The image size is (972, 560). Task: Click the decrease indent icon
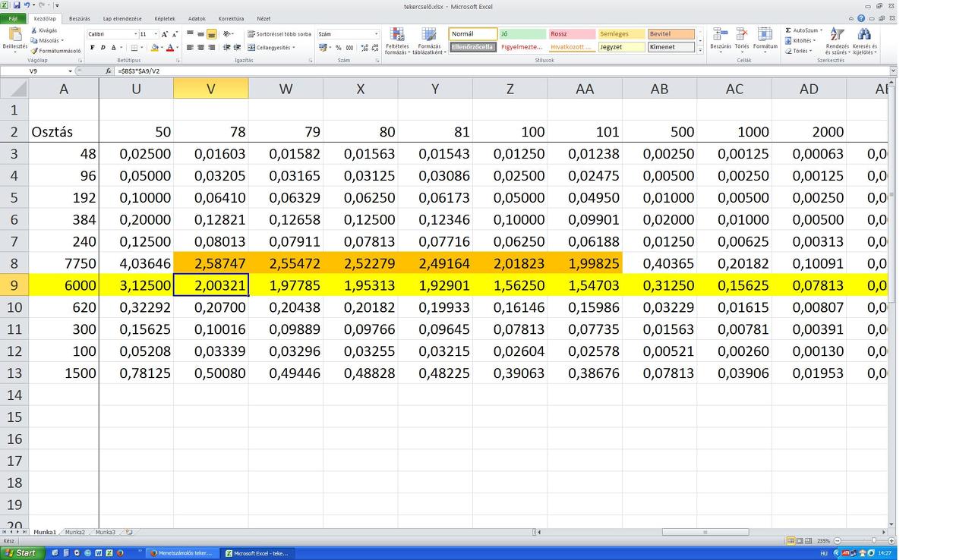(227, 47)
